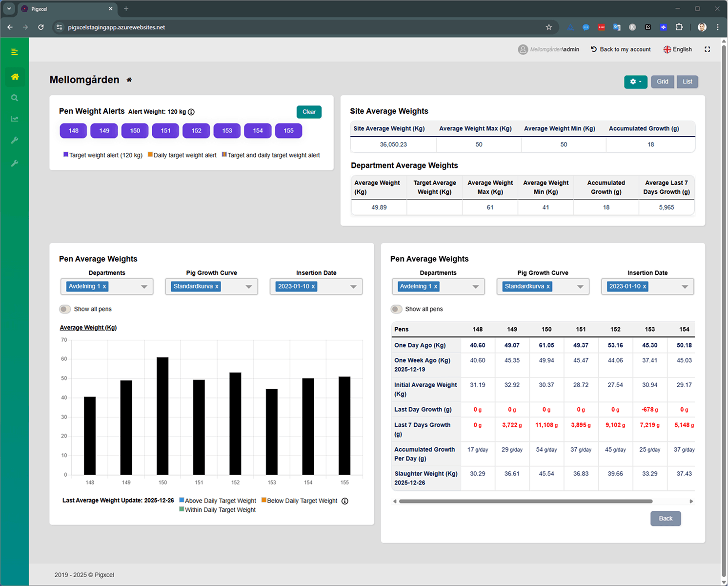Viewport: 728px width, 586px height.
Task: Open the chart analytics sidebar icon
Action: (15, 119)
